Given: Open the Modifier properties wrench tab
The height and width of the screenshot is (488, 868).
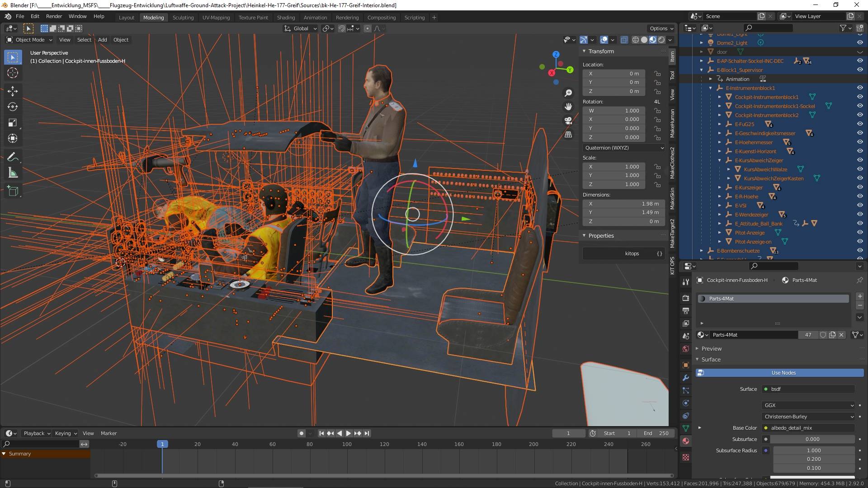Looking at the screenshot, I should pos(686,378).
